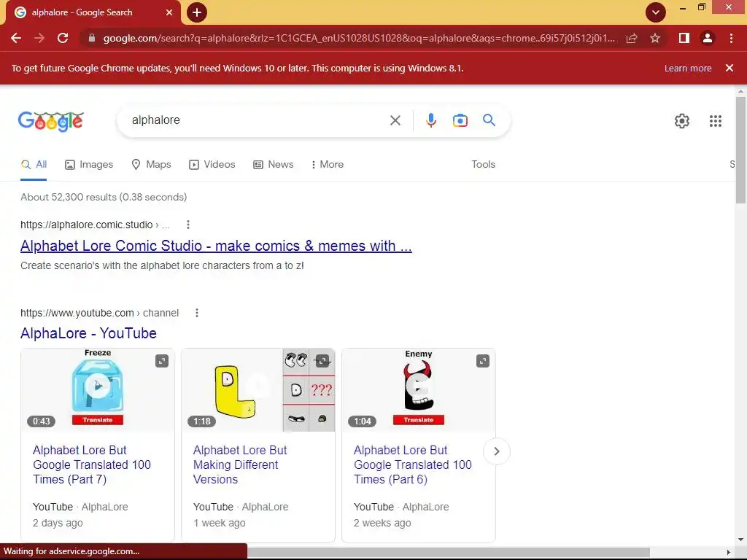Expand the More search categories

(327, 164)
